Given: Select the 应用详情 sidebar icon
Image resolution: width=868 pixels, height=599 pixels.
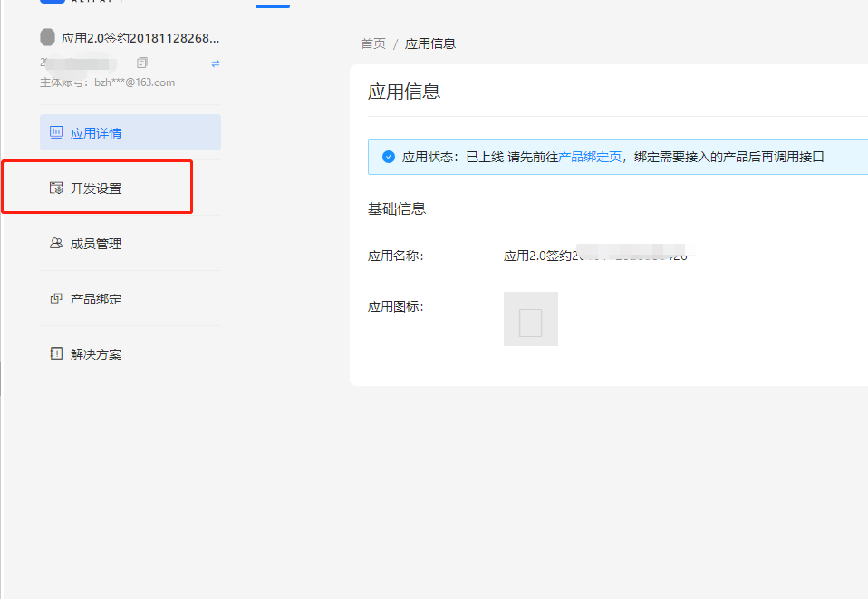Looking at the screenshot, I should pos(55,131).
